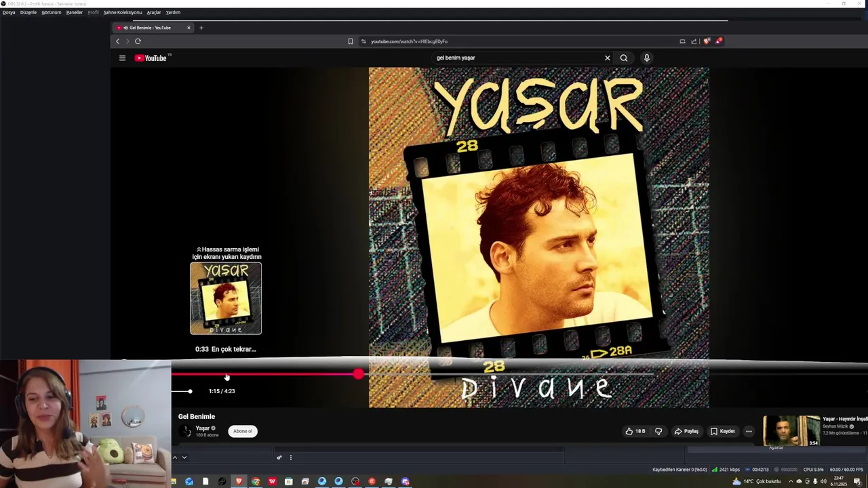This screenshot has height=488, width=868.
Task: Open the Yardım menu in OBS
Action: click(173, 12)
